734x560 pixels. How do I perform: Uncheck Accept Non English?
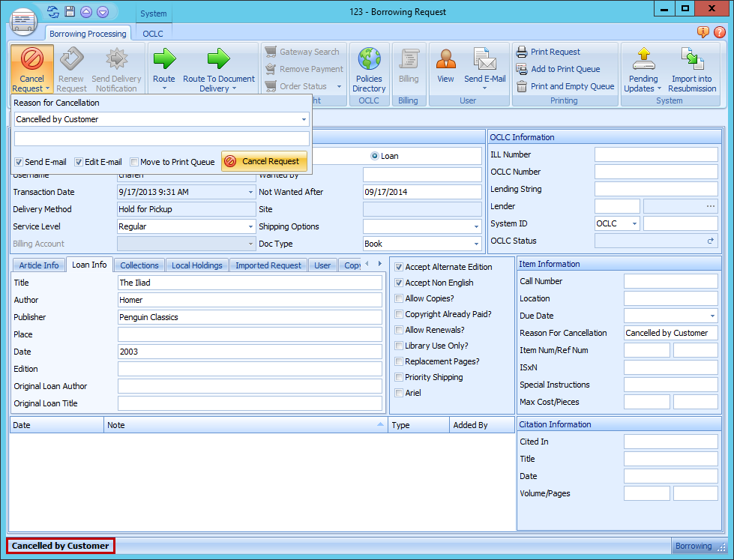400,283
